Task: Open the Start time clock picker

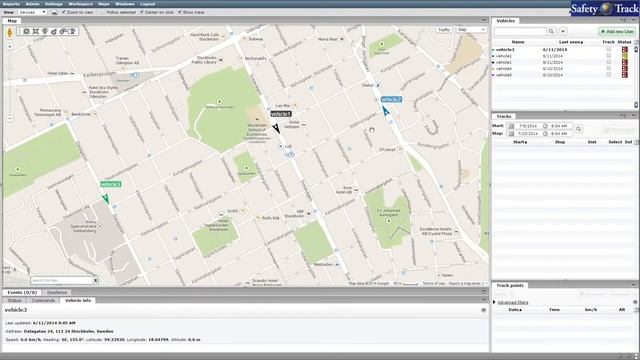Action: [x=545, y=126]
